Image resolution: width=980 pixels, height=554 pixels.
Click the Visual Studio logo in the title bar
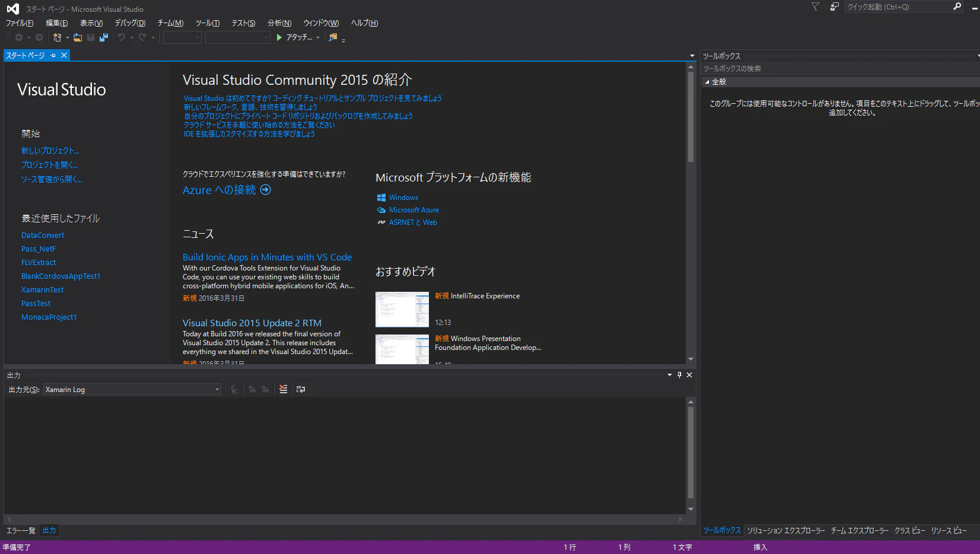pyautogui.click(x=12, y=8)
